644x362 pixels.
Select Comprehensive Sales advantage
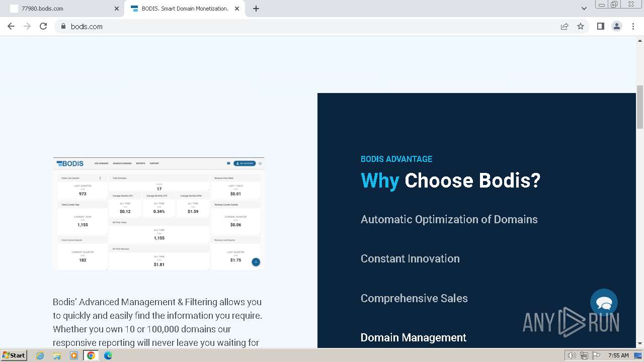[414, 298]
